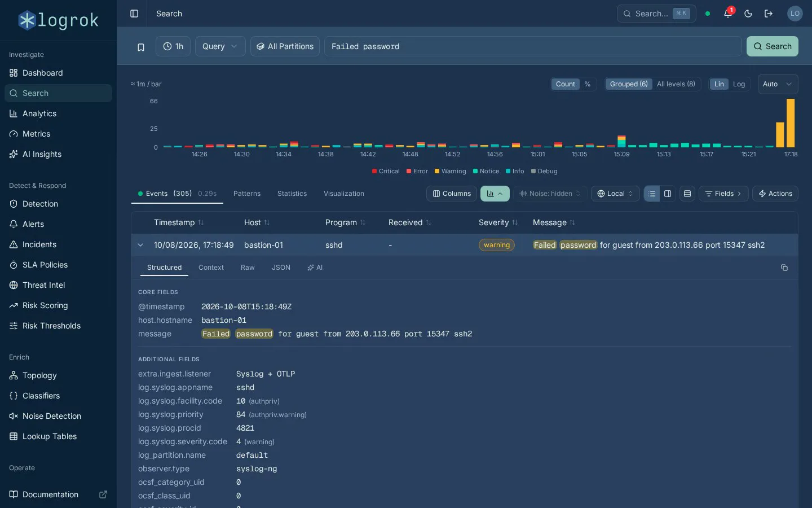Click the tallest yellow histogram bar
The width and height of the screenshot is (812, 508).
(791, 123)
